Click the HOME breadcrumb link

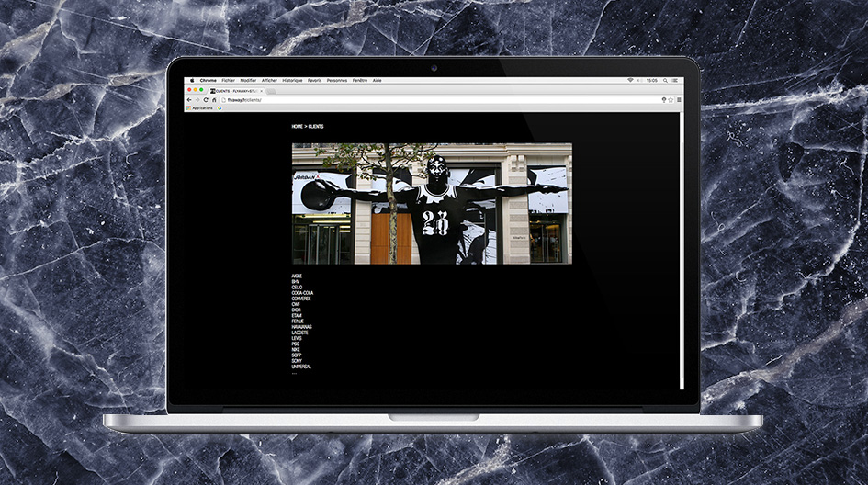(298, 126)
